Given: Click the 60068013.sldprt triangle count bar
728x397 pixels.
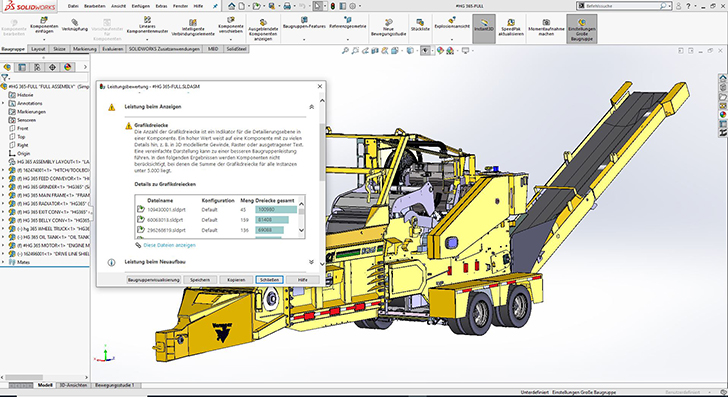Looking at the screenshot, I should [272, 220].
